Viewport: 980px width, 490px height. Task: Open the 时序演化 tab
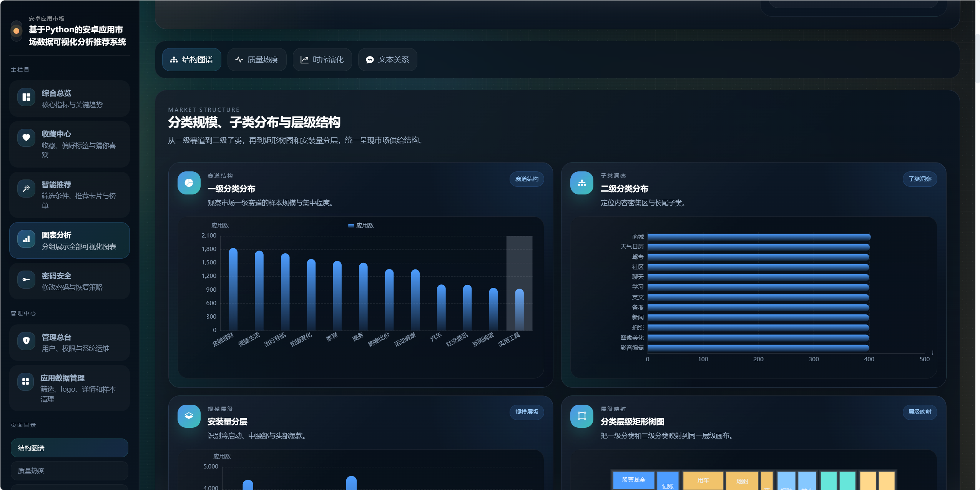coord(322,60)
